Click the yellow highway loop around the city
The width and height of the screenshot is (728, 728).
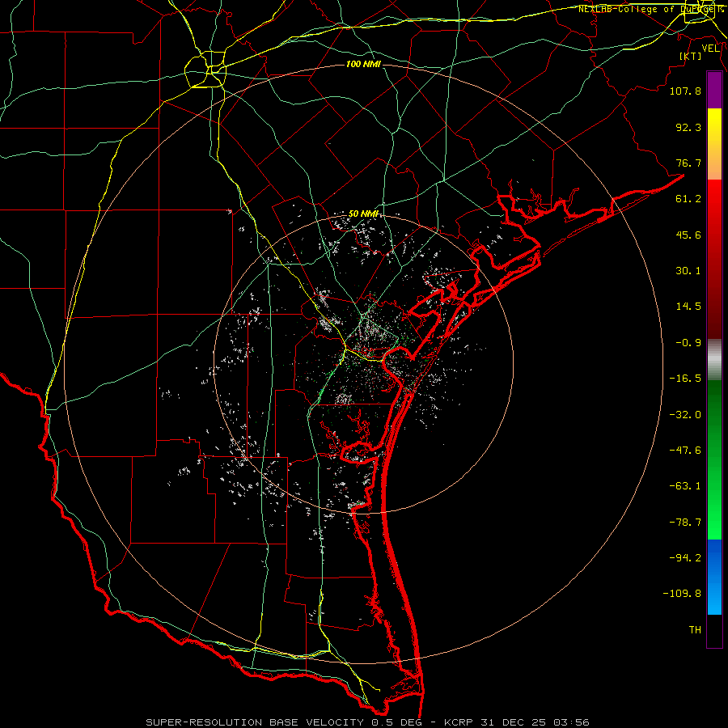205,70
